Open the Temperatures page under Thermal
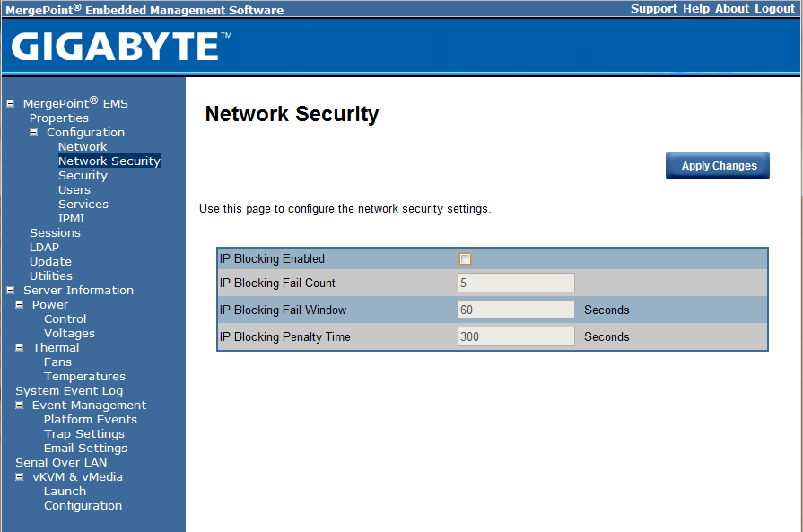 click(84, 376)
